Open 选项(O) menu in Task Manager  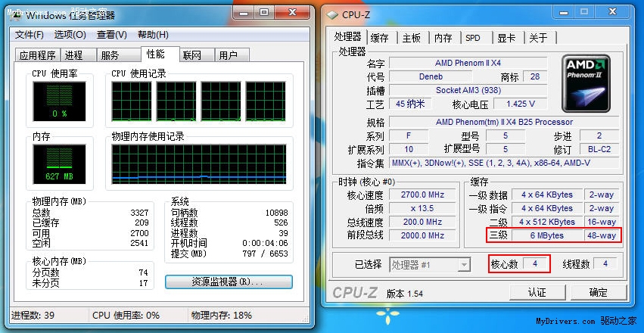coord(70,35)
